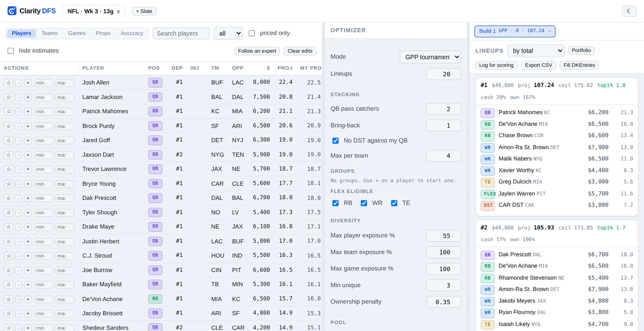Star Jaxson Dart's row
This screenshot has width=644, height=331.
(9, 155)
